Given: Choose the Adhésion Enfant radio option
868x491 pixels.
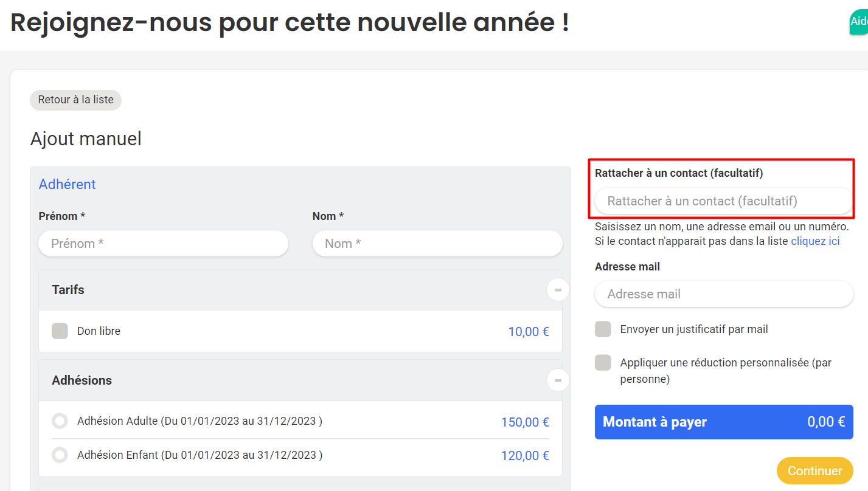Looking at the screenshot, I should (x=60, y=455).
